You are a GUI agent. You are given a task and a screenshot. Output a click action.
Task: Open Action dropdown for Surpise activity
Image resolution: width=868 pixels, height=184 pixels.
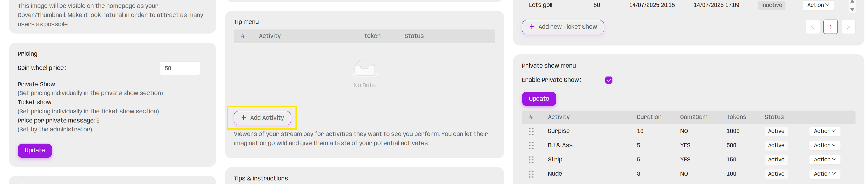(824, 131)
